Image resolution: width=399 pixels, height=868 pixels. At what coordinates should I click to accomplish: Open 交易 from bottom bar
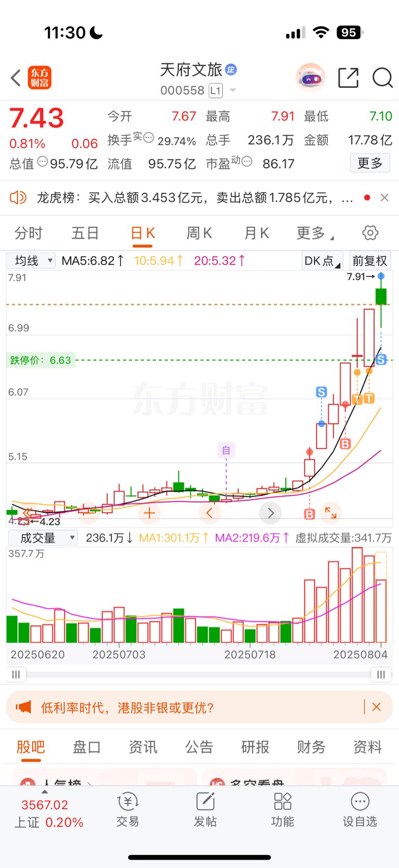pos(127,810)
